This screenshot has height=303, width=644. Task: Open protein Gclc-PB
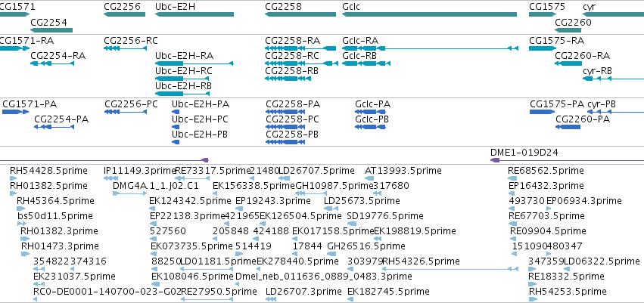(x=370, y=127)
